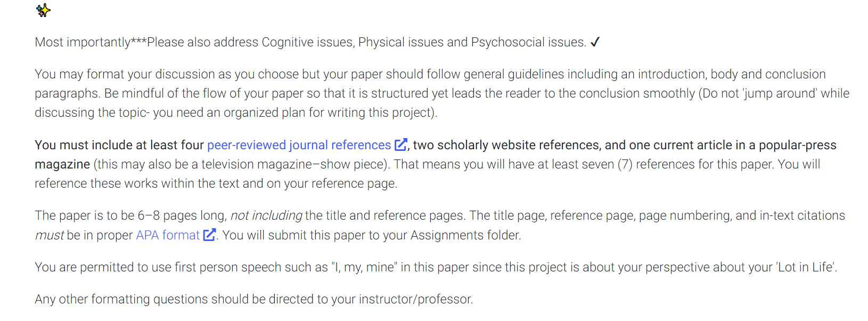Click external-link icon beside 'peer-reviewed journal references'

point(400,145)
